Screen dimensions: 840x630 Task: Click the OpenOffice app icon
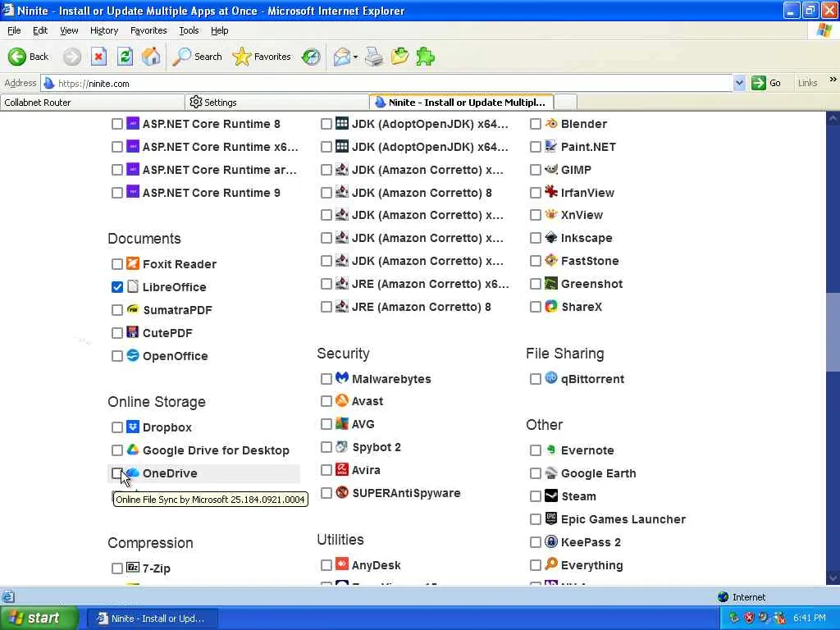click(133, 355)
